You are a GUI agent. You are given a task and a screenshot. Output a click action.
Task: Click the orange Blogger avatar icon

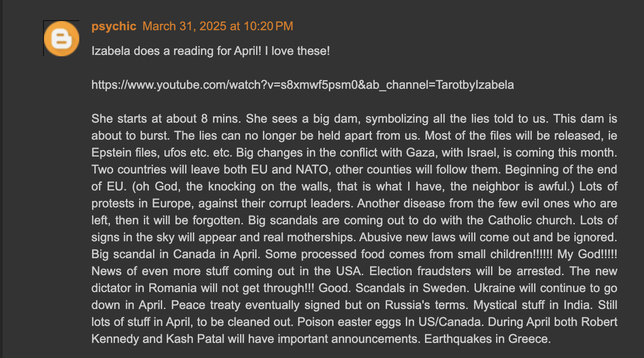(x=61, y=39)
